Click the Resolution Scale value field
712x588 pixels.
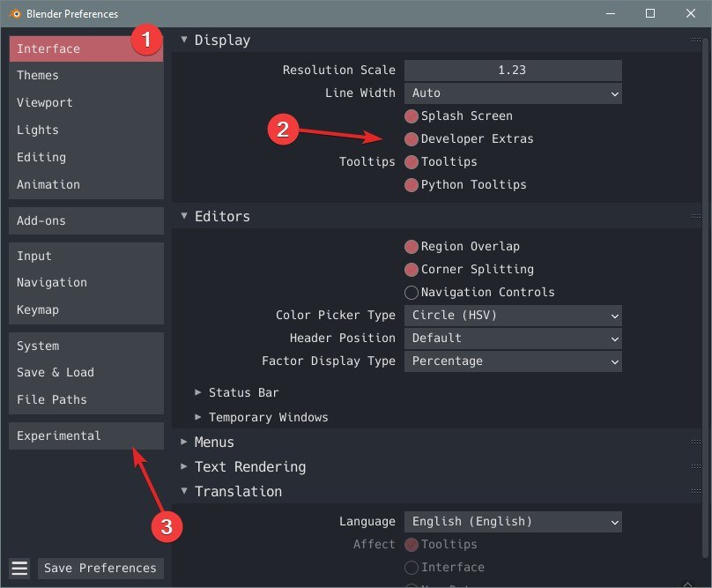click(513, 71)
